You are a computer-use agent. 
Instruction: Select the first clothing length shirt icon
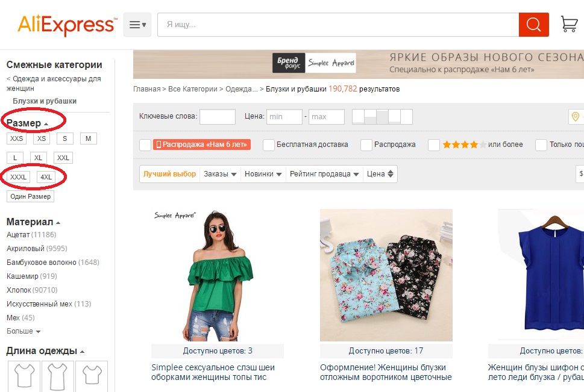(25, 376)
